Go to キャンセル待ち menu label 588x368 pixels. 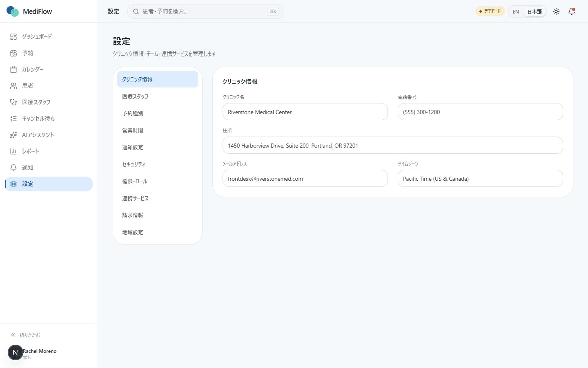pyautogui.click(x=38, y=119)
